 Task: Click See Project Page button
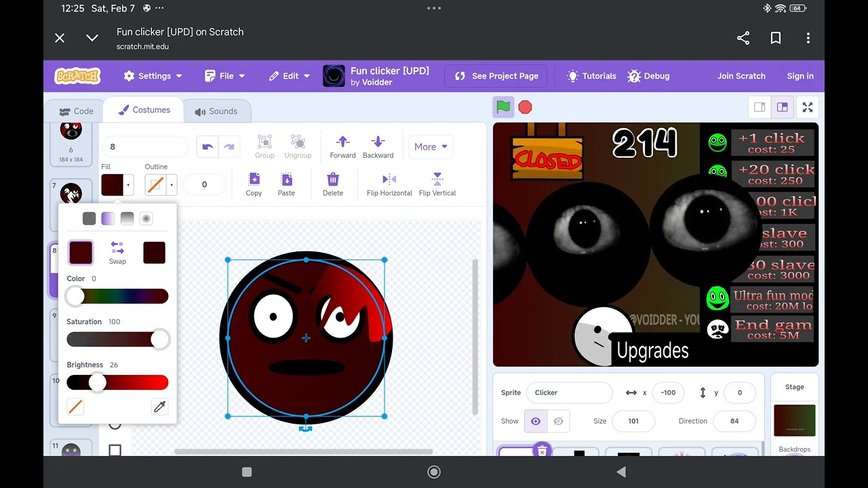point(496,76)
